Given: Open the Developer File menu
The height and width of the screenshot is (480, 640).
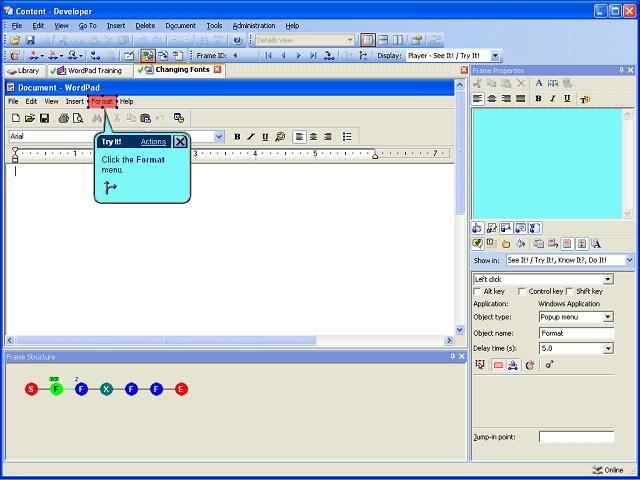Looking at the screenshot, I should [x=17, y=25].
